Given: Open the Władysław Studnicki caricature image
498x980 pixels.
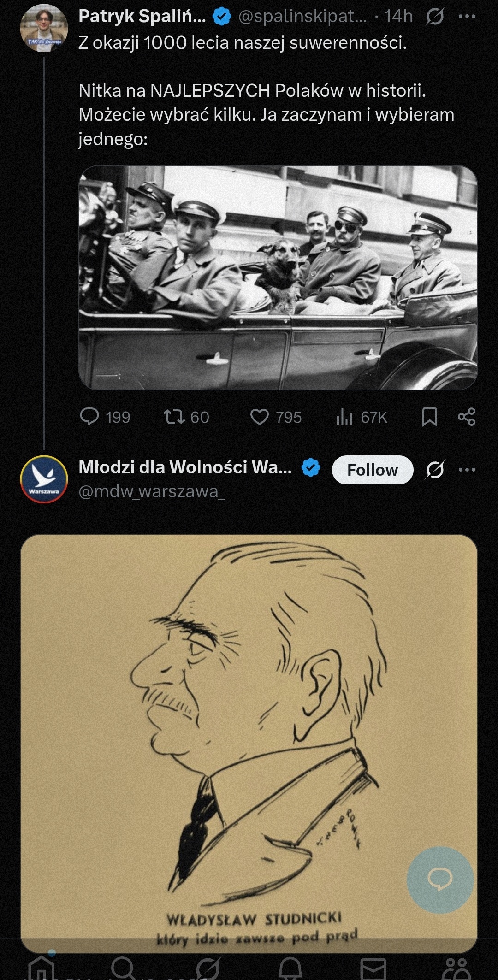Looking at the screenshot, I should point(249,738).
